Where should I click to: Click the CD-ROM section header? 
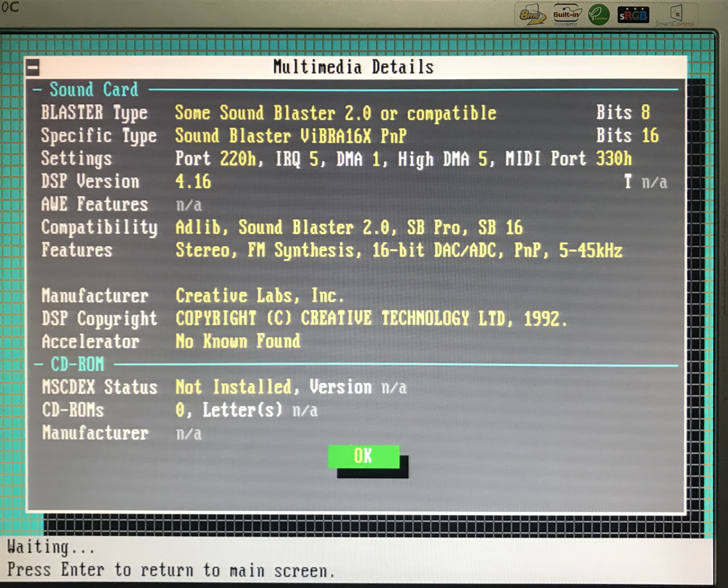(78, 364)
